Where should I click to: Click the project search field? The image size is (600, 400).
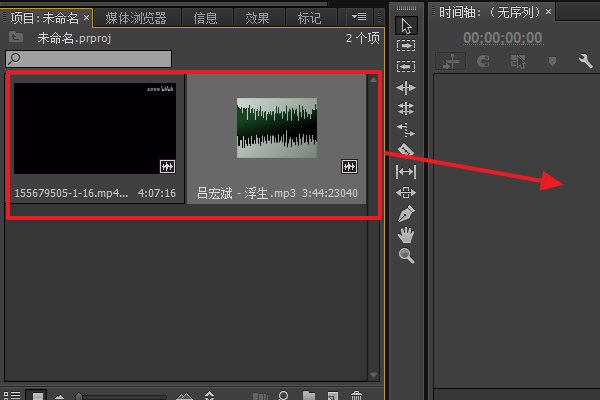pyautogui.click(x=88, y=59)
